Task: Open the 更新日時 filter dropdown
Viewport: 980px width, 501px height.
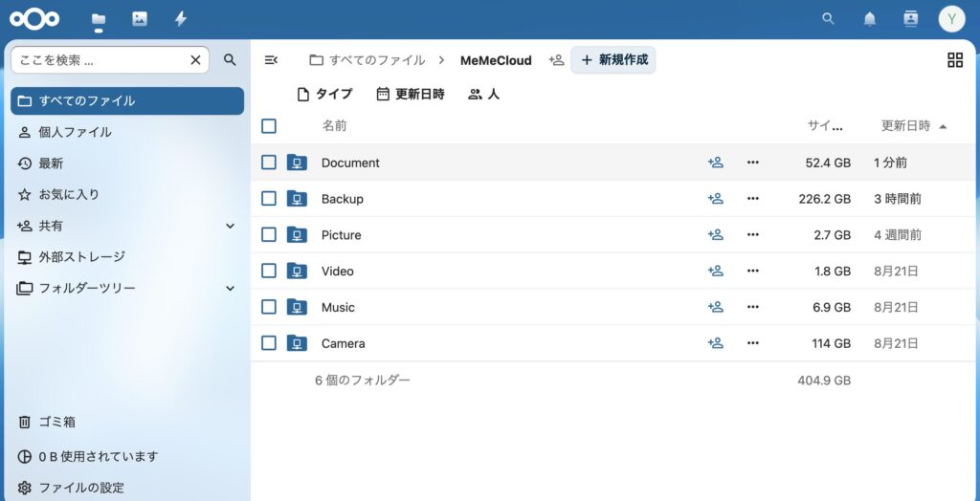Action: pyautogui.click(x=410, y=94)
